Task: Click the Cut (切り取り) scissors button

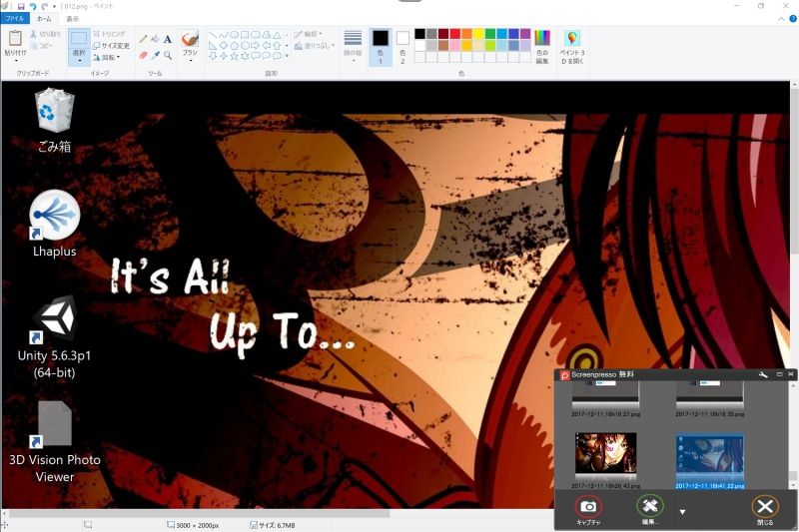Action: 45,34
